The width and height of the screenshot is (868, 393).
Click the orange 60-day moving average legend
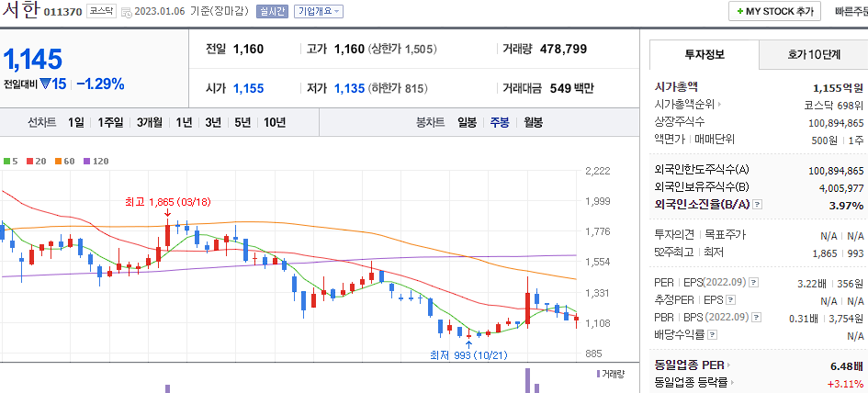click(65, 162)
